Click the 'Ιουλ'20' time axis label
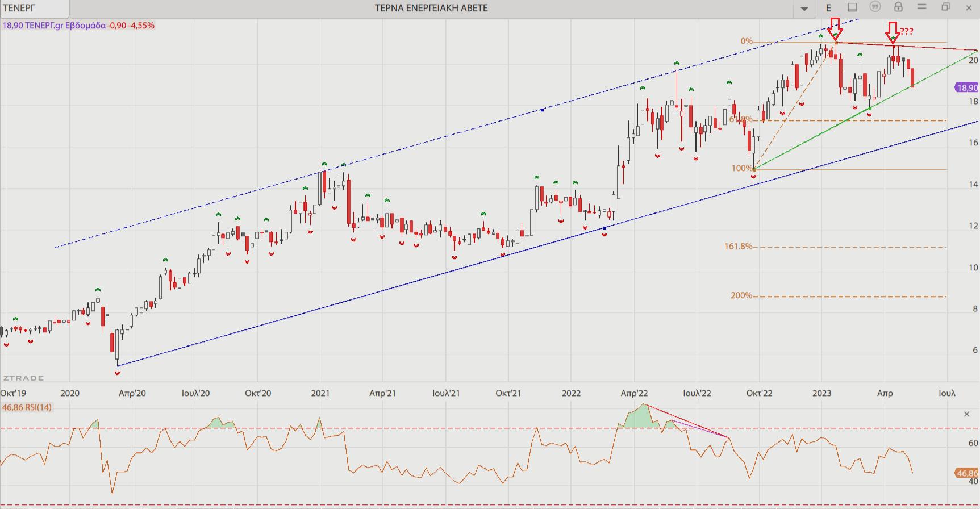Viewport: 980px width, 509px height. 195,393
